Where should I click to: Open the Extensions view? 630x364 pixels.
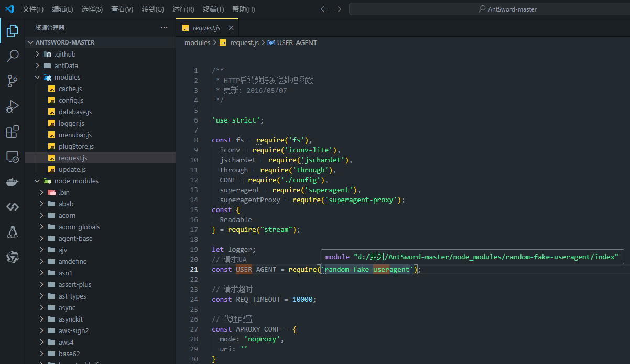[x=13, y=131]
